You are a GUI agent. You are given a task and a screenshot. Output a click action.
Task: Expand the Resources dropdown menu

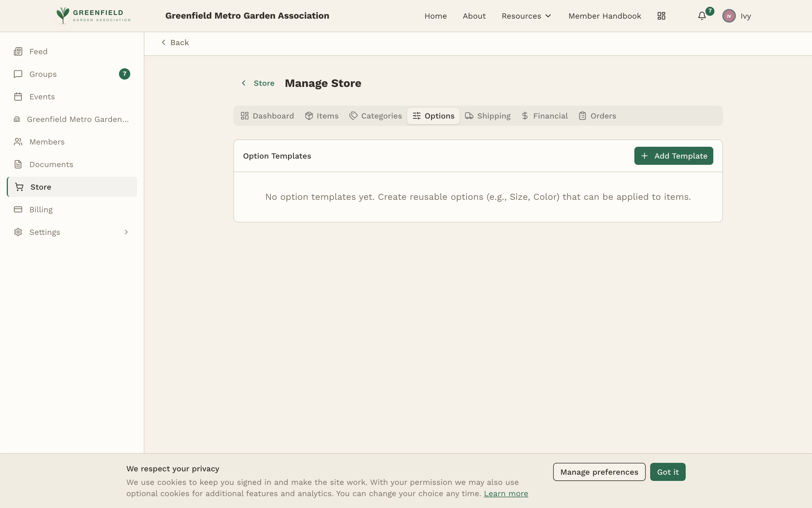tap(526, 16)
